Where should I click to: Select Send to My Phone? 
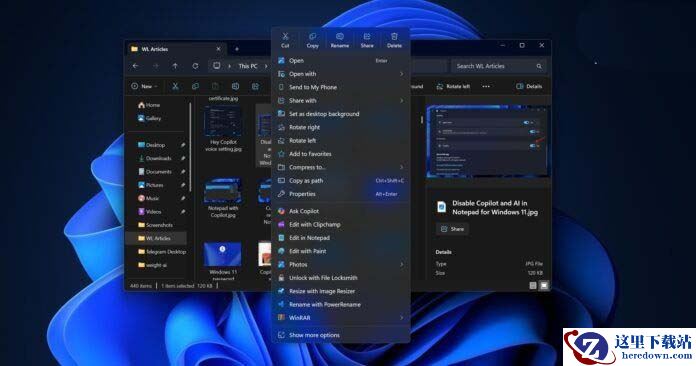tap(340, 87)
